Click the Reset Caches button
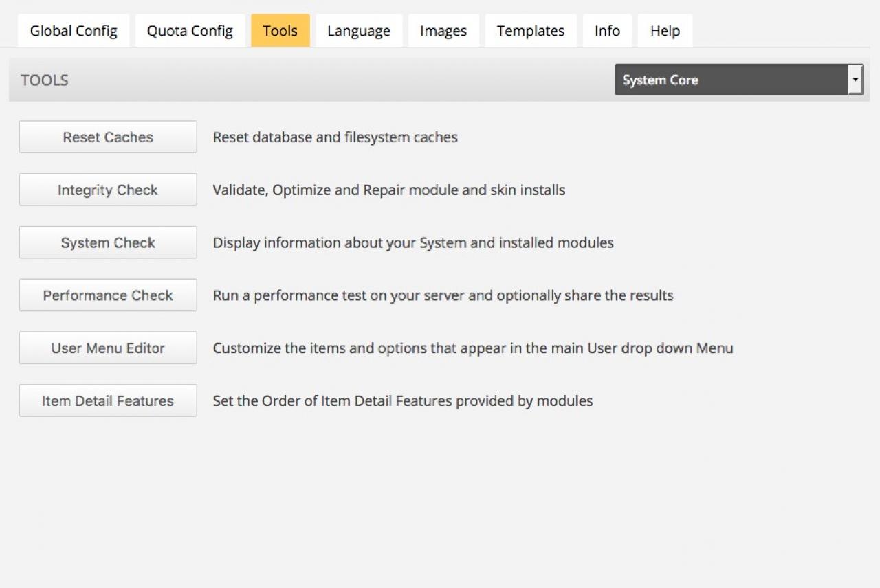This screenshot has width=880, height=588. point(108,137)
